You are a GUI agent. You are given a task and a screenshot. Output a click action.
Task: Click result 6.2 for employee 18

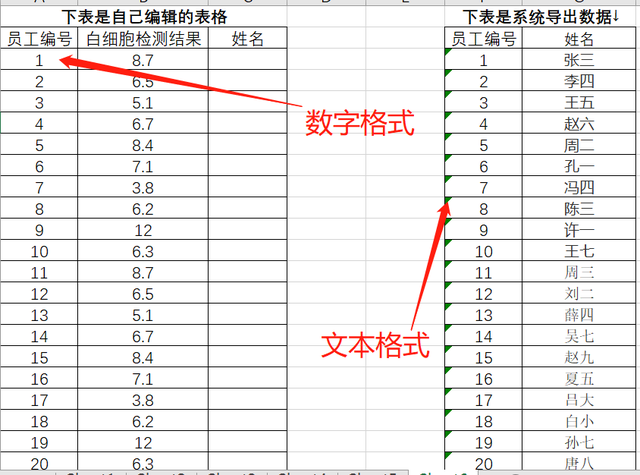pyautogui.click(x=143, y=421)
